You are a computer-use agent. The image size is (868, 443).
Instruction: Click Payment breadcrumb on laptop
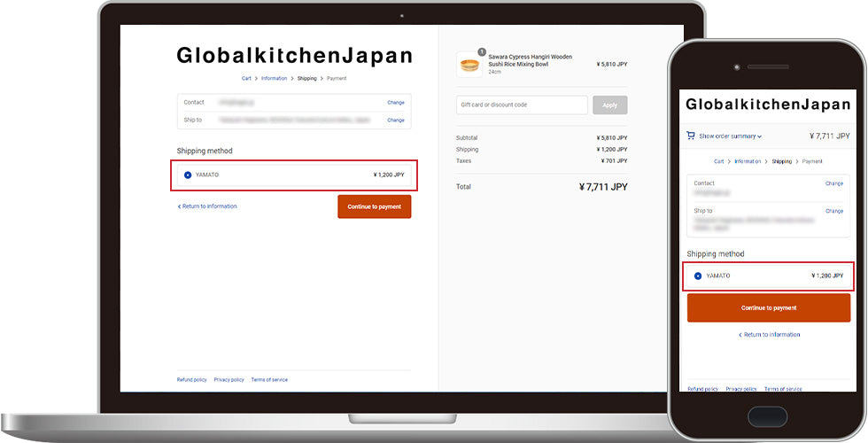pos(337,79)
